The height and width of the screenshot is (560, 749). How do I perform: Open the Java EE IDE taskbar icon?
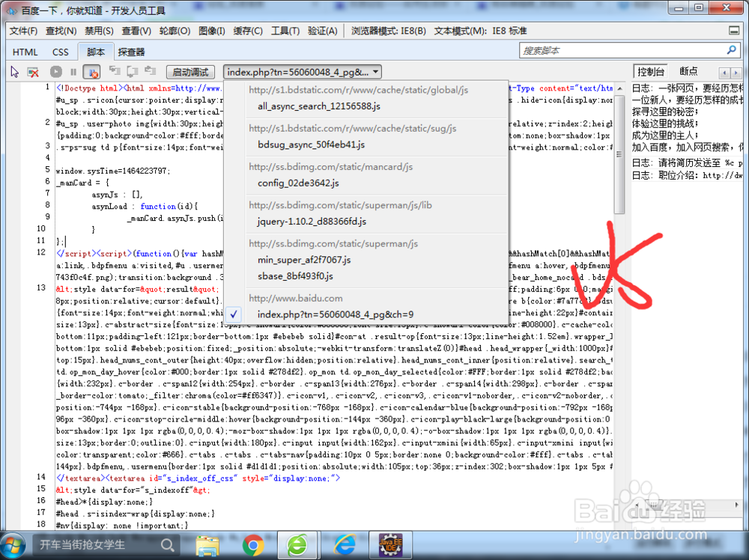click(x=391, y=545)
